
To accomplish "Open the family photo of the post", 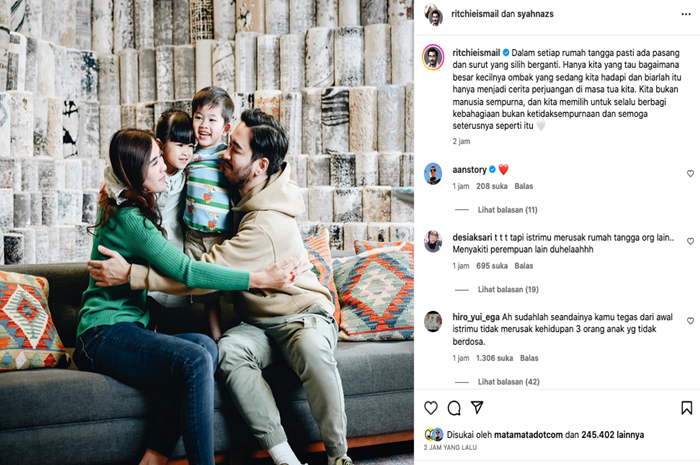I will pyautogui.click(x=207, y=232).
